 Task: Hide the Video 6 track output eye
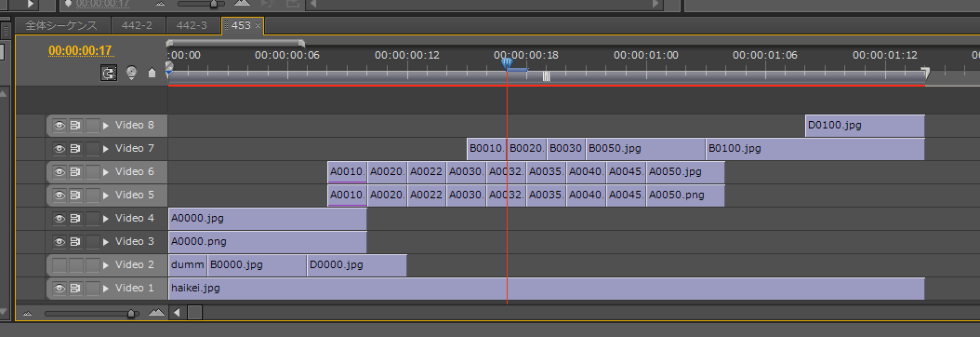60,172
